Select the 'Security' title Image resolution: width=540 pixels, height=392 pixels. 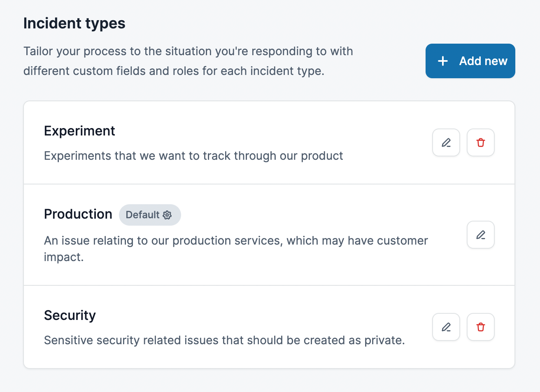(x=70, y=315)
